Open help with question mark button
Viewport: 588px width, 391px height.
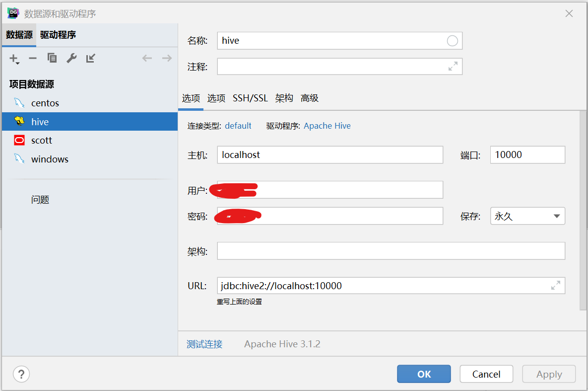tap(21, 374)
